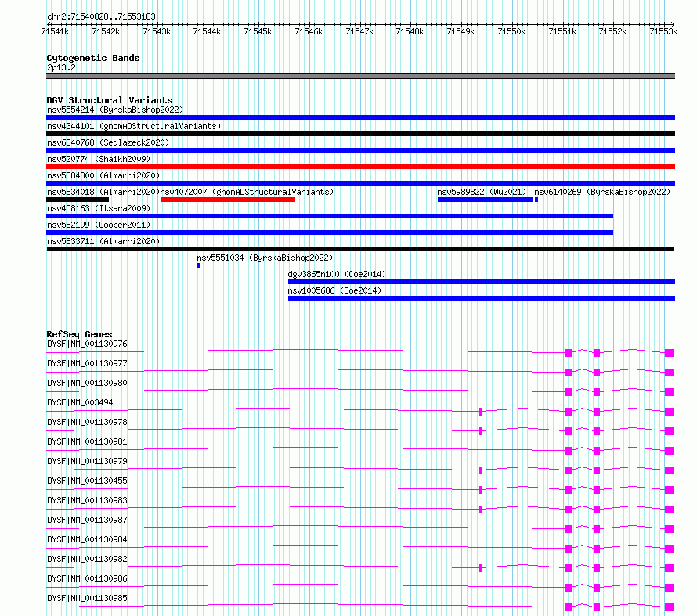Click the thin magenta exon mark on NM_003494
Screen dimensions: 697x616
[x=481, y=412]
